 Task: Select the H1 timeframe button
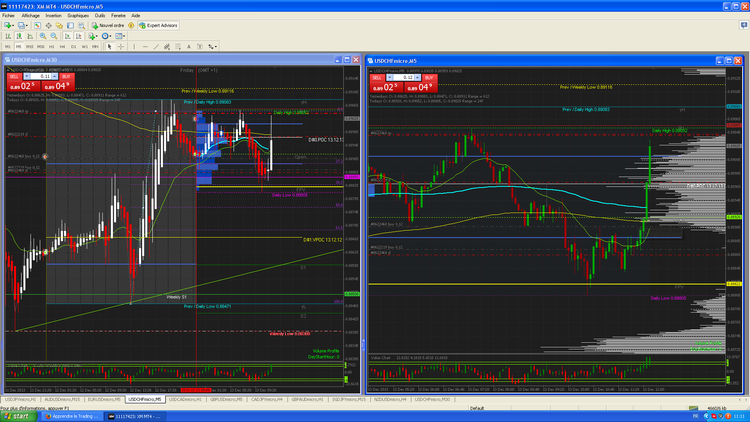pyautogui.click(x=50, y=46)
